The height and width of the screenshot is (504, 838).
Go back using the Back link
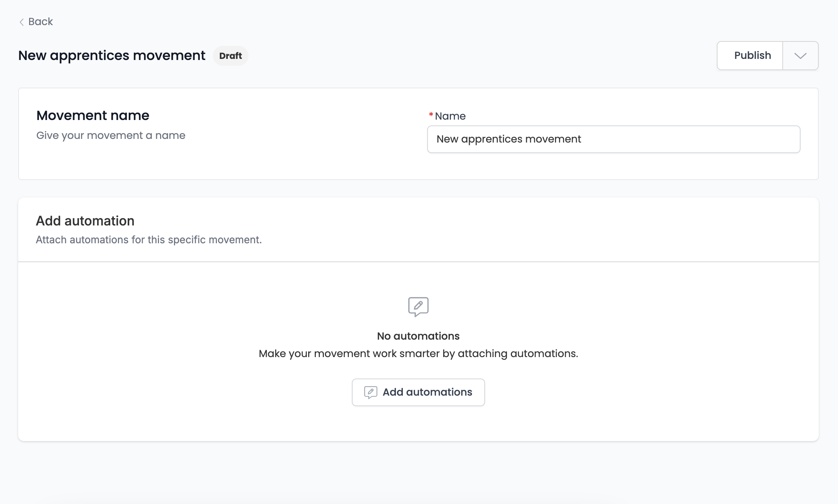pyautogui.click(x=36, y=22)
